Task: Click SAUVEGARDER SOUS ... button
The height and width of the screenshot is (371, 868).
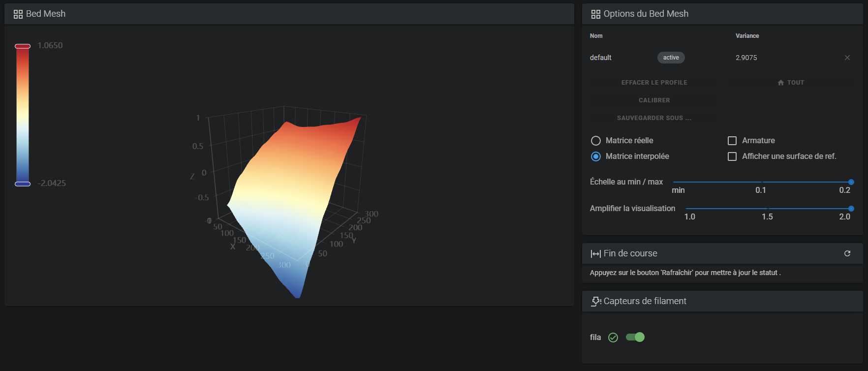Action: (654, 118)
